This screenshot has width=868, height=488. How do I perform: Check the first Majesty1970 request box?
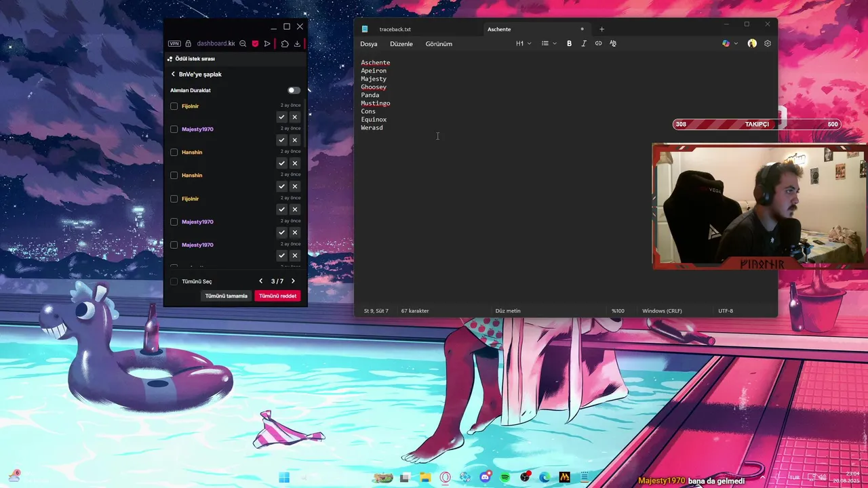pyautogui.click(x=174, y=129)
